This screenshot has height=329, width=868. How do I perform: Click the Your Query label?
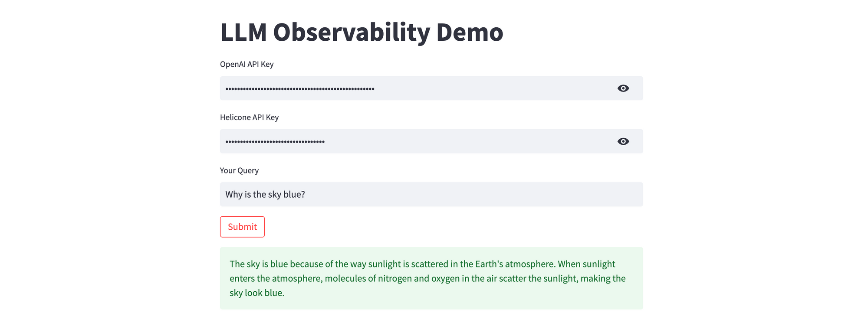[x=239, y=170]
